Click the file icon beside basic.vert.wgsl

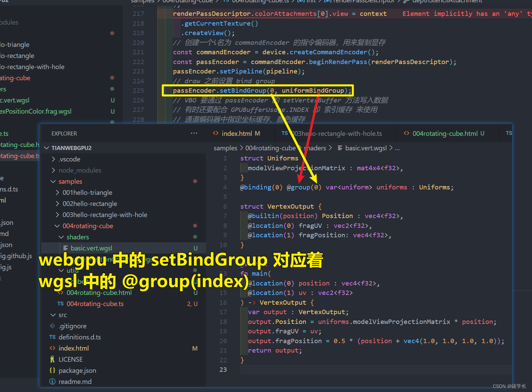tap(65, 248)
